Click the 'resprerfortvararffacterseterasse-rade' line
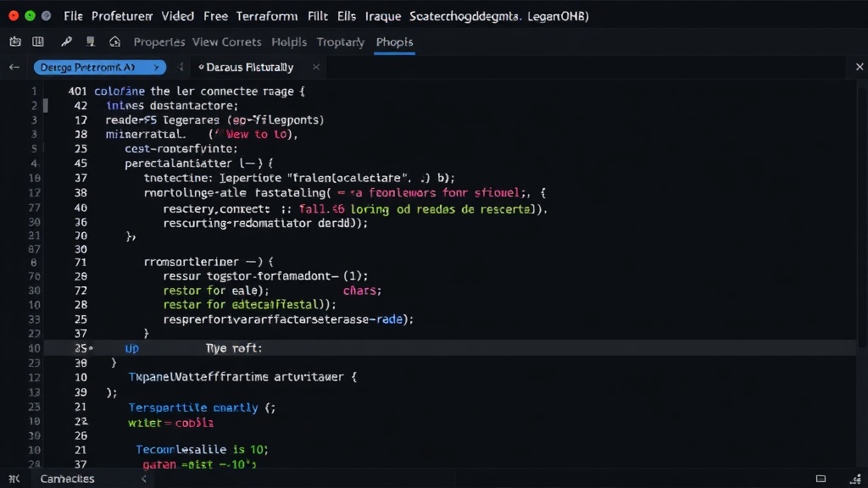 [x=288, y=319]
